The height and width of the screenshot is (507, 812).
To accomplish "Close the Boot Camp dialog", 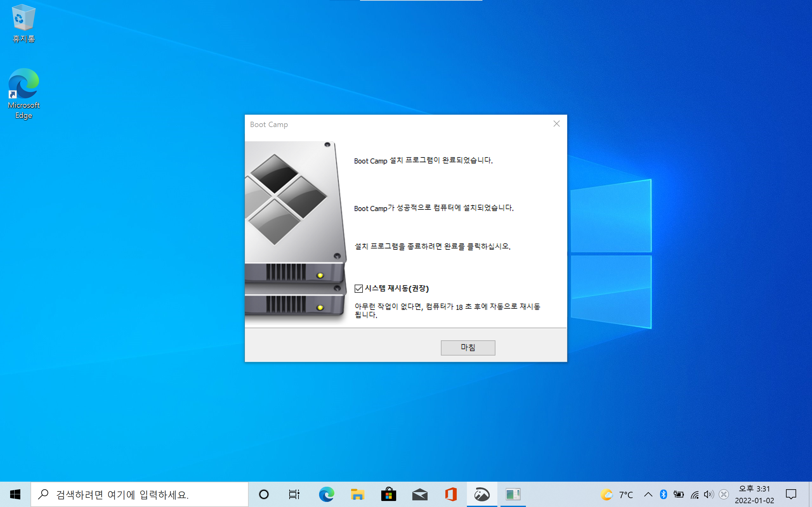I will tap(556, 124).
